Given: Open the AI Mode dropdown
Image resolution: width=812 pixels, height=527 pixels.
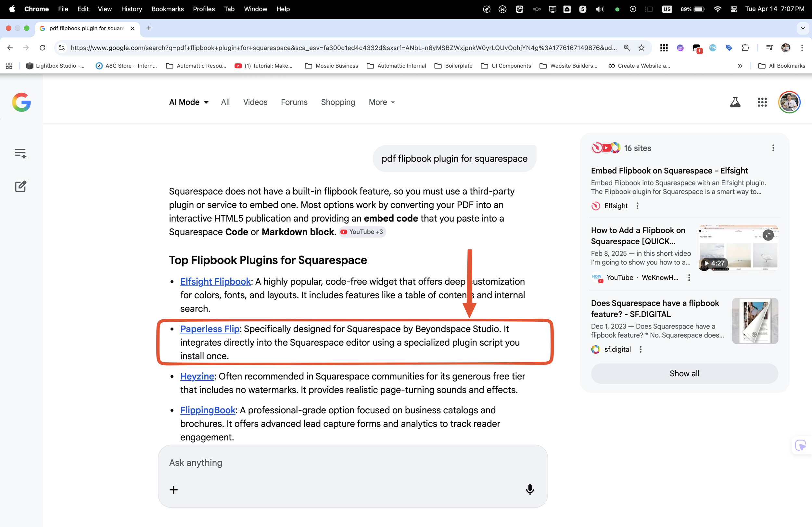Looking at the screenshot, I should point(188,102).
